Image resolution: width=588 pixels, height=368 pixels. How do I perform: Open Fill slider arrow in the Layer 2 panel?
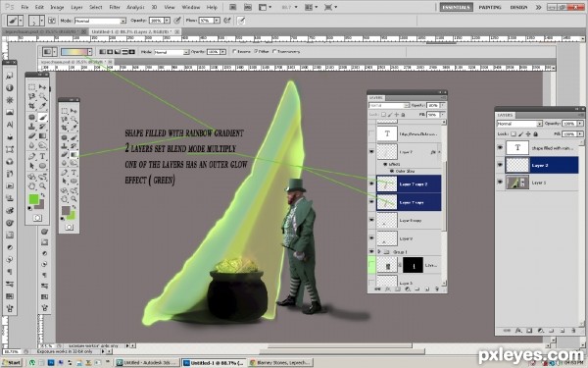coord(580,134)
